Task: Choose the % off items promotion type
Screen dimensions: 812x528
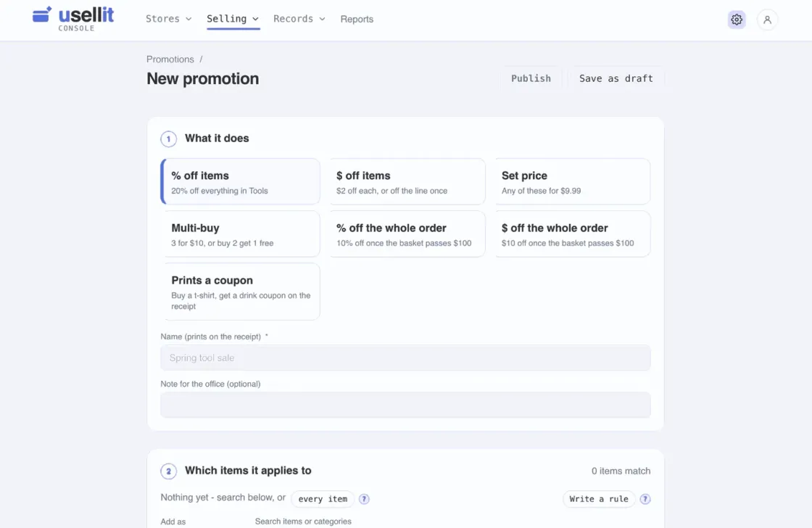Action: 240,182
